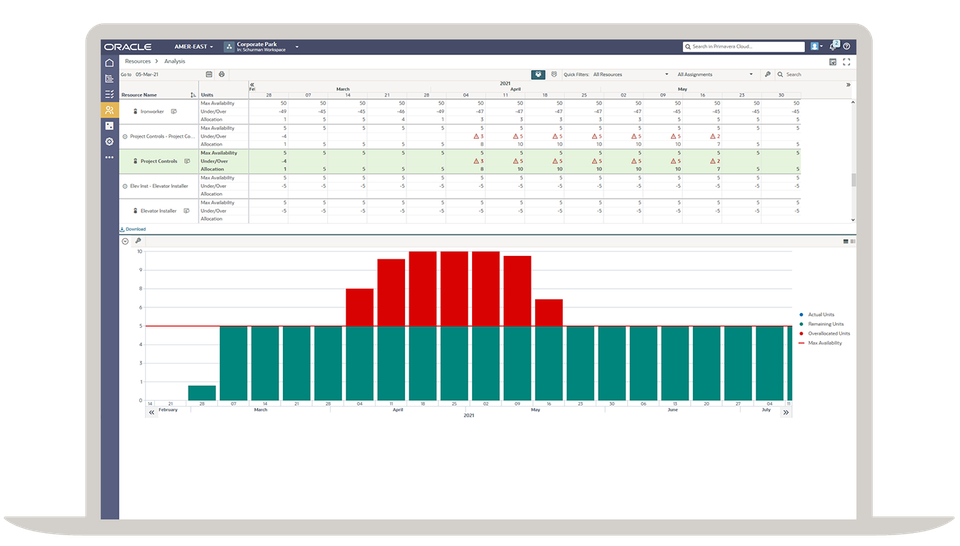Open the portfolio chart icon in sidebar
960x546 pixels.
pos(110,78)
